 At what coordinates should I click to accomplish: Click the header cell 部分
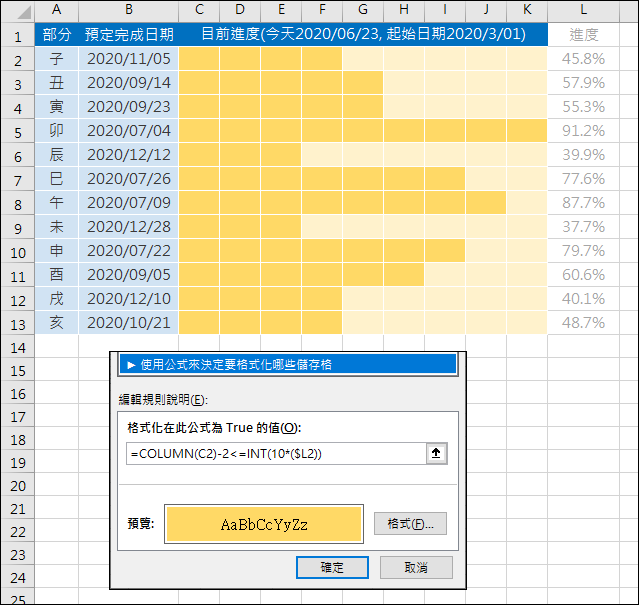coord(57,35)
